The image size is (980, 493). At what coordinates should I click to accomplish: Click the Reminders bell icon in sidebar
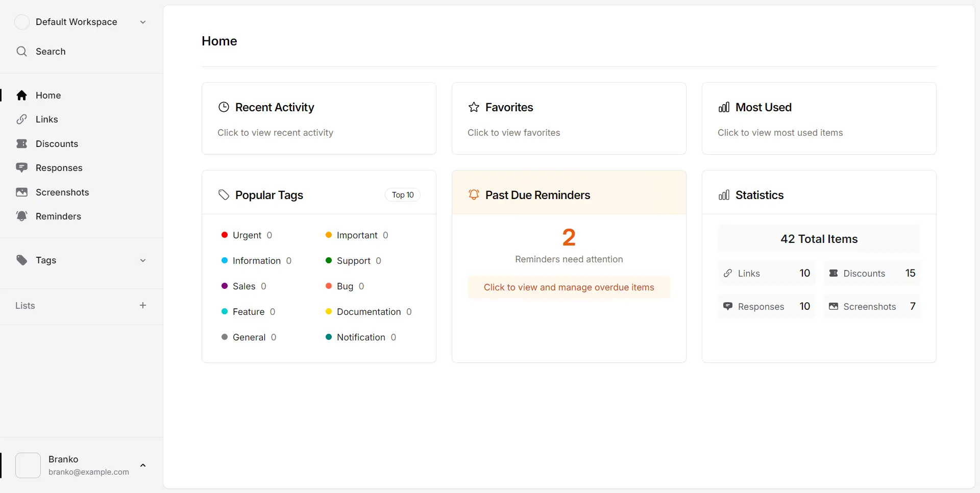click(x=21, y=216)
